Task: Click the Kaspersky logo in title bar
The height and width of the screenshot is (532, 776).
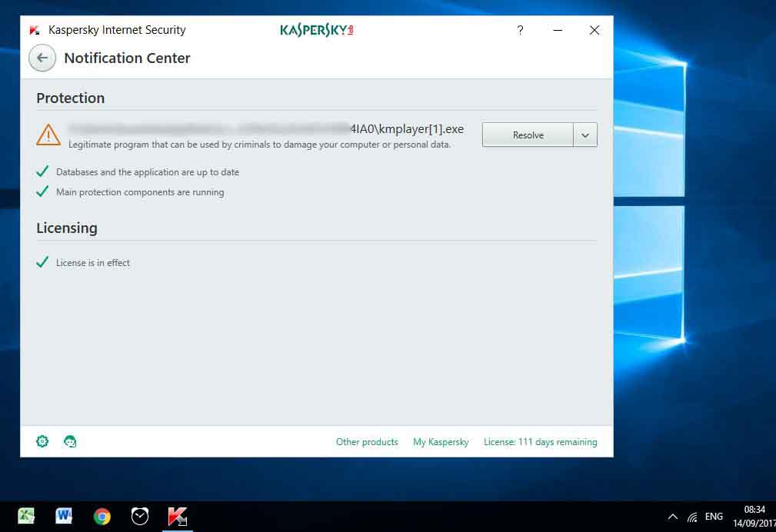Action: pyautogui.click(x=317, y=30)
